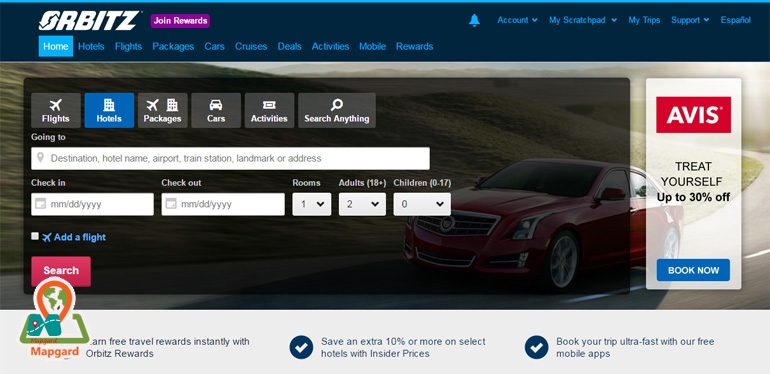The image size is (770, 374).
Task: Open the Deals navigation item
Action: pyautogui.click(x=289, y=46)
